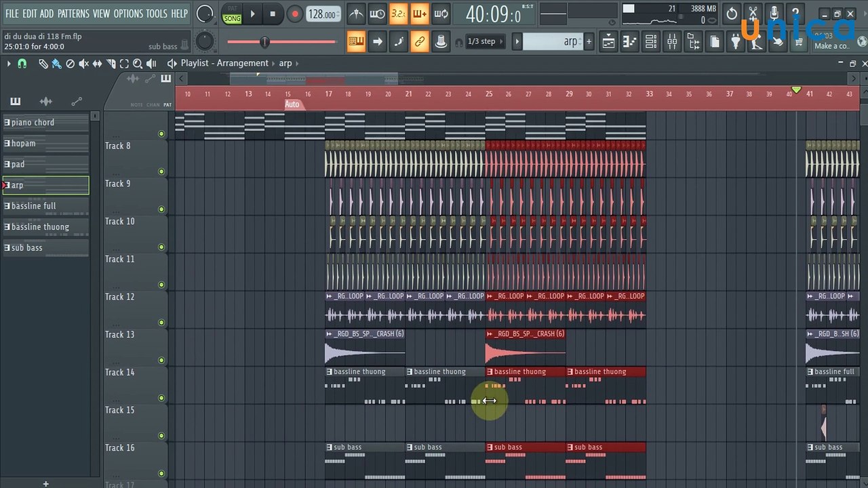
Task: Toggle wait for input before recording
Action: [x=377, y=14]
